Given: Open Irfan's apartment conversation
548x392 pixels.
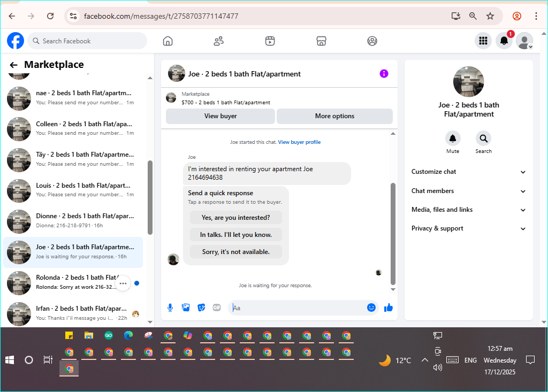Looking at the screenshot, I should click(73, 313).
